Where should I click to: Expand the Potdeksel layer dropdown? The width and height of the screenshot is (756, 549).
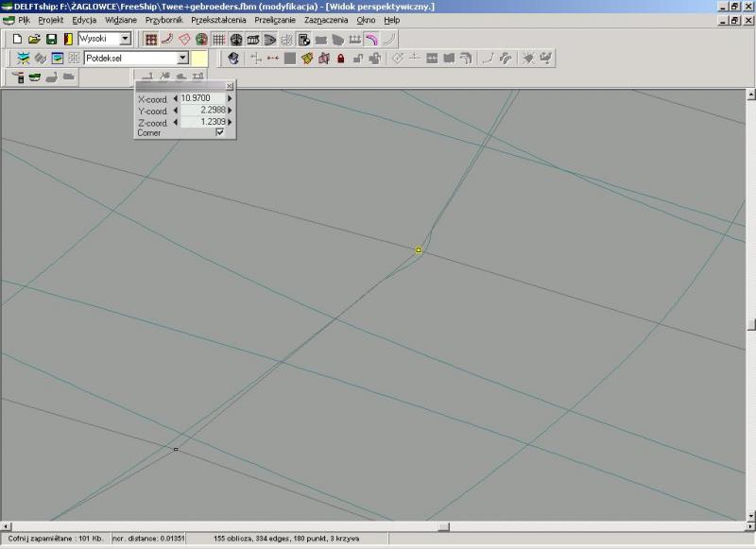(182, 59)
